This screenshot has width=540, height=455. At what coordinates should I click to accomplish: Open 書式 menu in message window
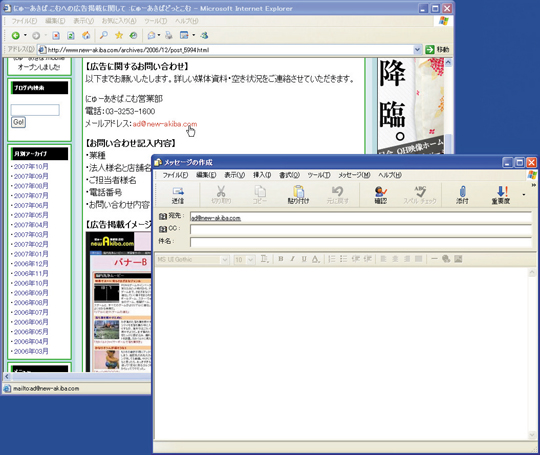click(289, 175)
